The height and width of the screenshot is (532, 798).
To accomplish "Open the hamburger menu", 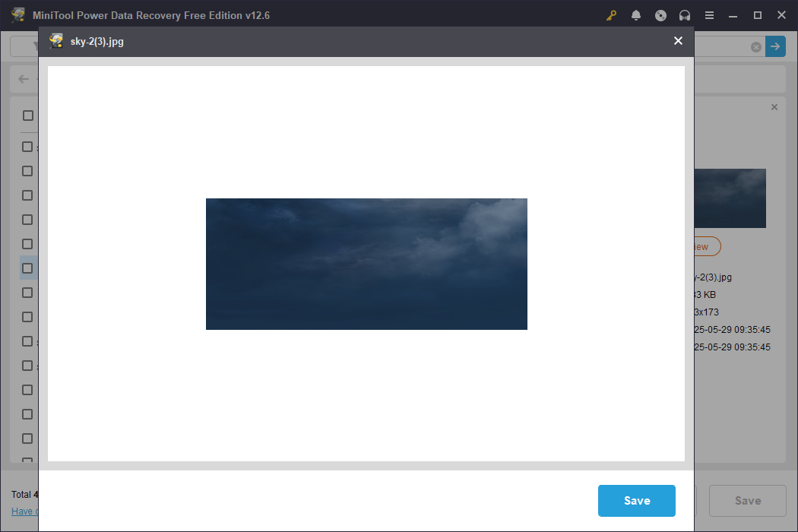I will 709,14.
